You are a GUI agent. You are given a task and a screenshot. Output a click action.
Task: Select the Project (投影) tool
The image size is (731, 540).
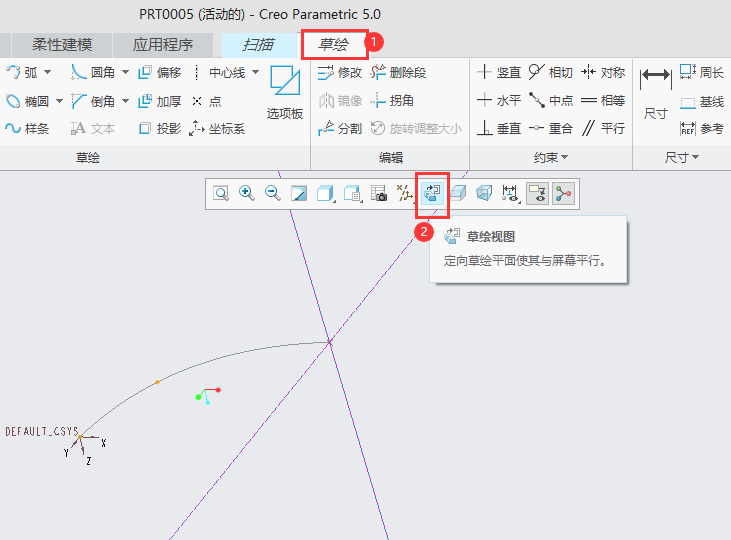click(159, 128)
